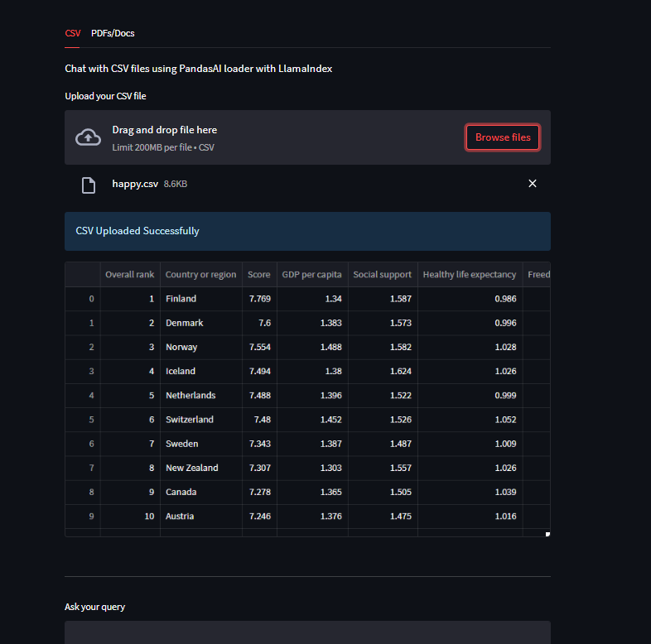Sort by the Overall rank column header
The height and width of the screenshot is (644, 651).
click(129, 275)
